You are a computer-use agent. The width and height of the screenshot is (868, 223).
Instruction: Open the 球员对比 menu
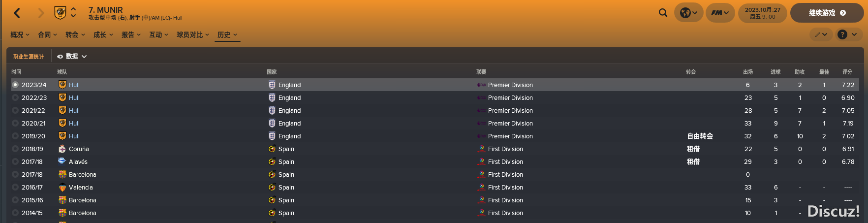193,34
